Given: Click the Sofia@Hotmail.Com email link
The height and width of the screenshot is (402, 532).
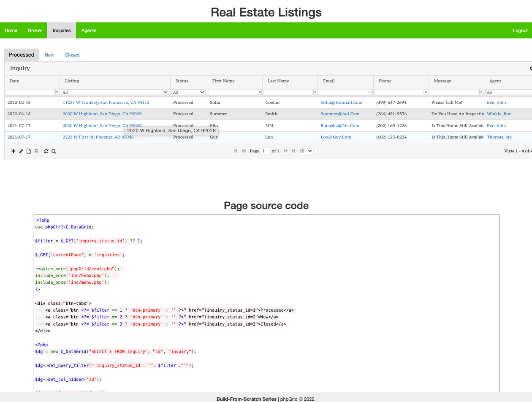Looking at the screenshot, I should [x=342, y=102].
